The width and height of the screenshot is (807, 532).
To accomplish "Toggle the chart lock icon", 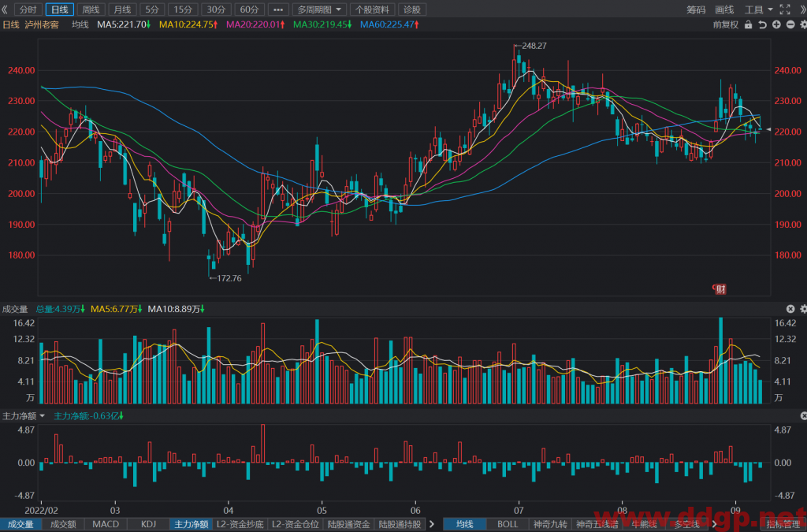I will pyautogui.click(x=749, y=24).
